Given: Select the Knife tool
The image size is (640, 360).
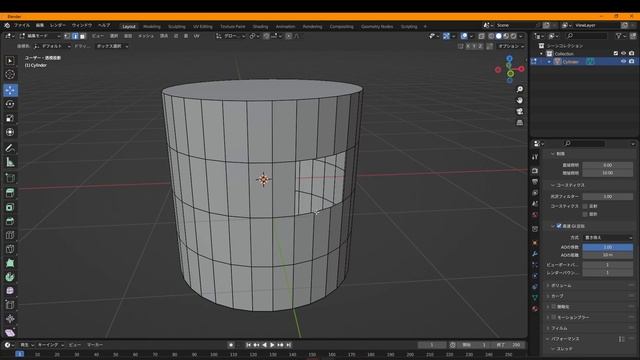Looking at the screenshot, I should (10, 249).
